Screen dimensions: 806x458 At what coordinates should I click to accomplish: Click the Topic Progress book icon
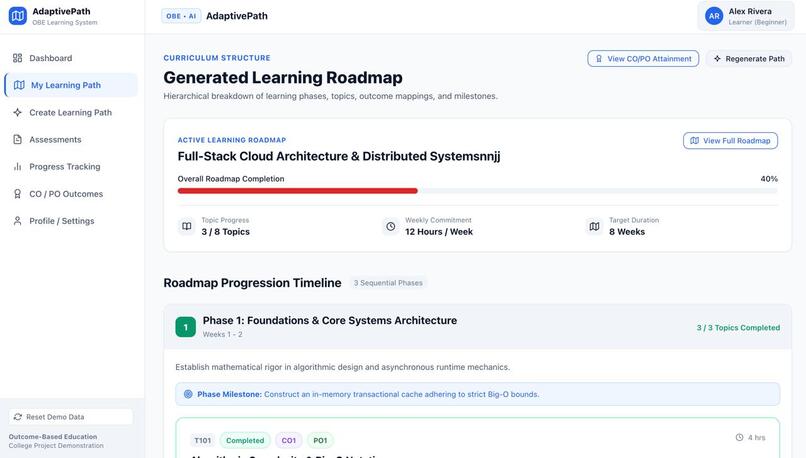tap(187, 226)
